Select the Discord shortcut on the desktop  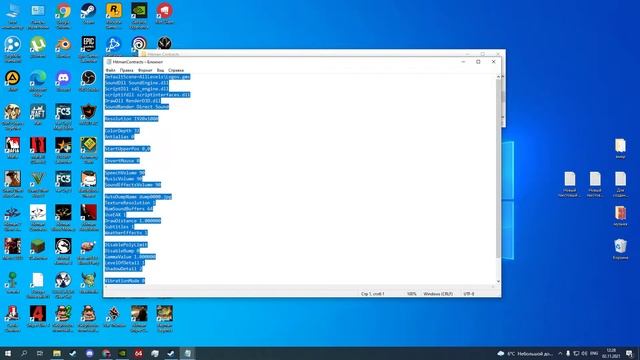[63, 80]
